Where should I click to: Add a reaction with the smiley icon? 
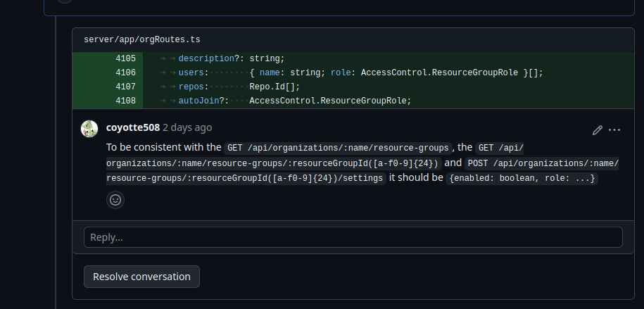115,200
